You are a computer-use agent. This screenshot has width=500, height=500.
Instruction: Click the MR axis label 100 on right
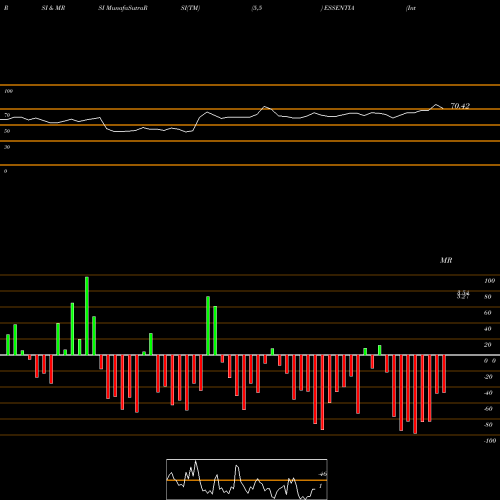coord(489,281)
